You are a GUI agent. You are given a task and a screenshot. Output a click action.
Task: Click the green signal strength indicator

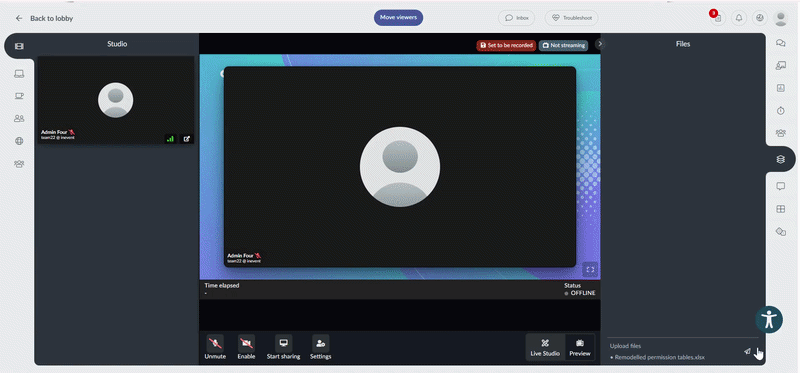[x=170, y=138]
